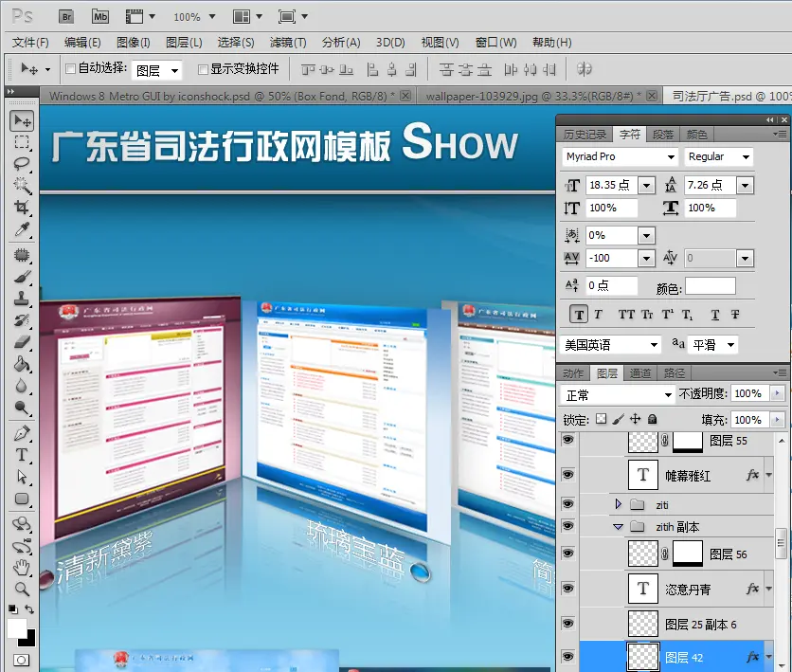Enable the 自动选择 checkbox
Screen dimensions: 792x672
(x=70, y=69)
